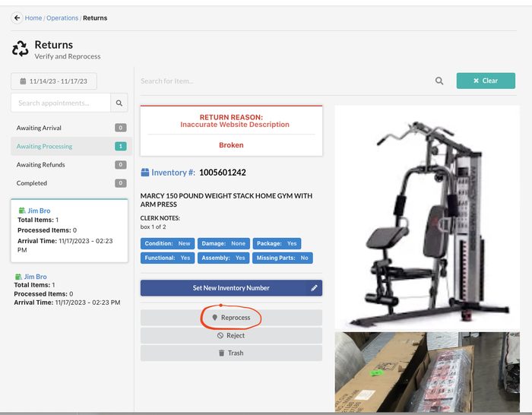
Task: Click the Broken return label
Action: tap(231, 145)
